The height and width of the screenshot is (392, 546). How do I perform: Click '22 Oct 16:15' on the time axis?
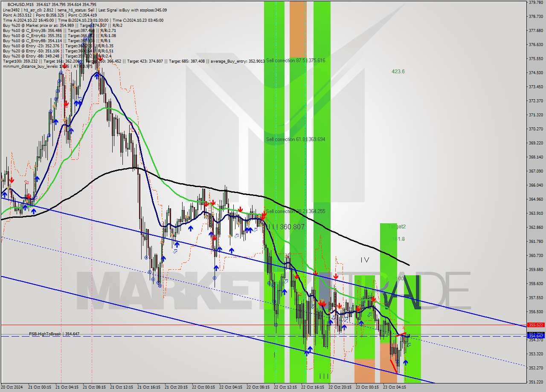pos(312,387)
